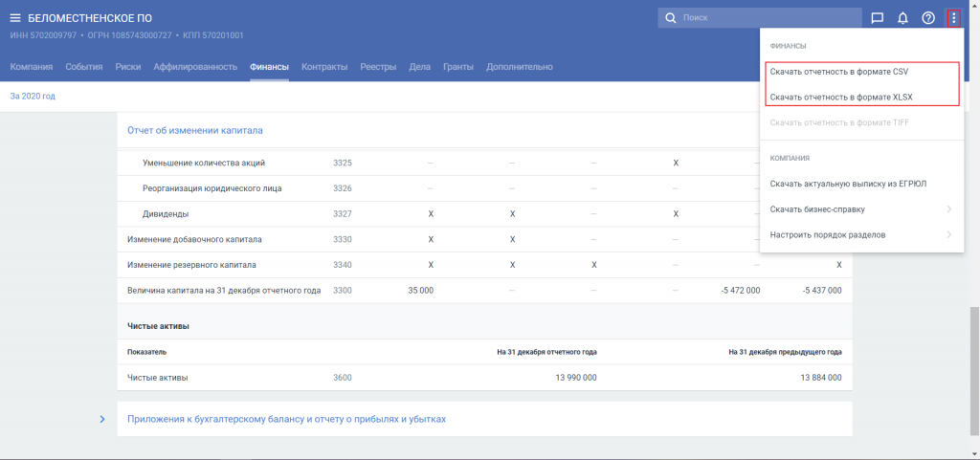The height and width of the screenshot is (460, 980).
Task: Switch to the Дополнительно tab
Action: tap(520, 67)
